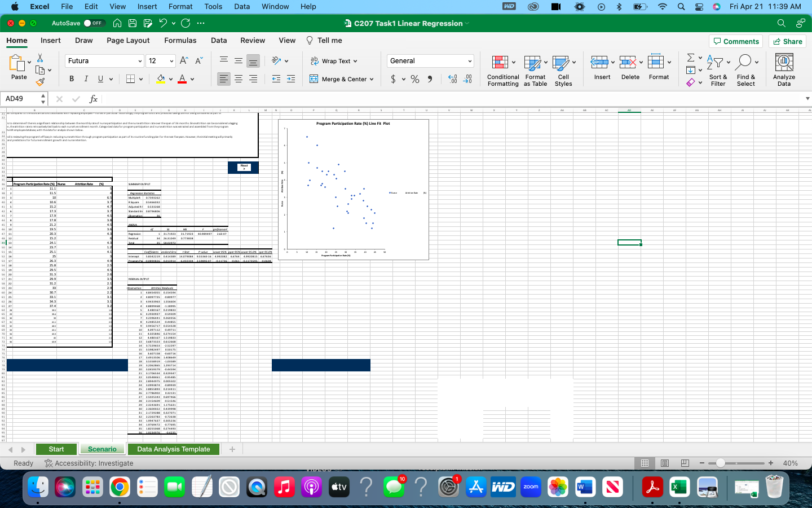
Task: Apply currency dollar format
Action: pyautogui.click(x=393, y=80)
